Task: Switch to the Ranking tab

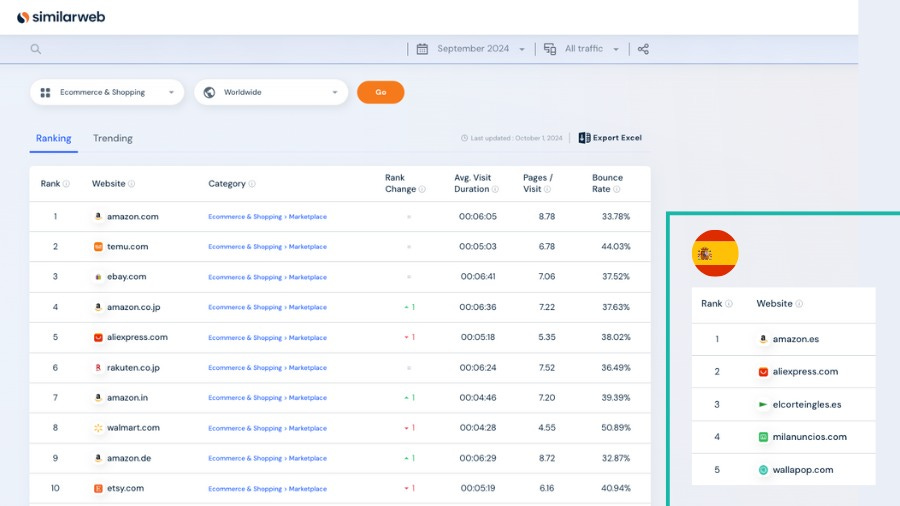Action: [53, 138]
